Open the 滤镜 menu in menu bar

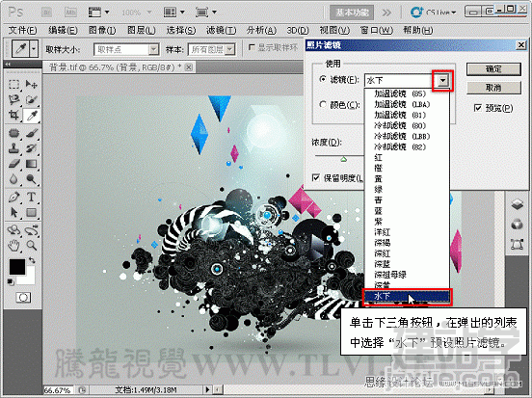[x=221, y=31]
